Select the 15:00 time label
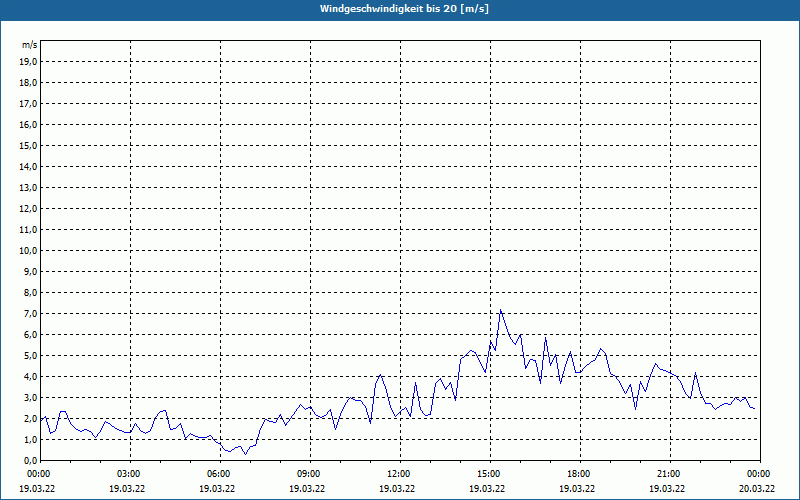This screenshot has width=800, height=500. pyautogui.click(x=488, y=474)
